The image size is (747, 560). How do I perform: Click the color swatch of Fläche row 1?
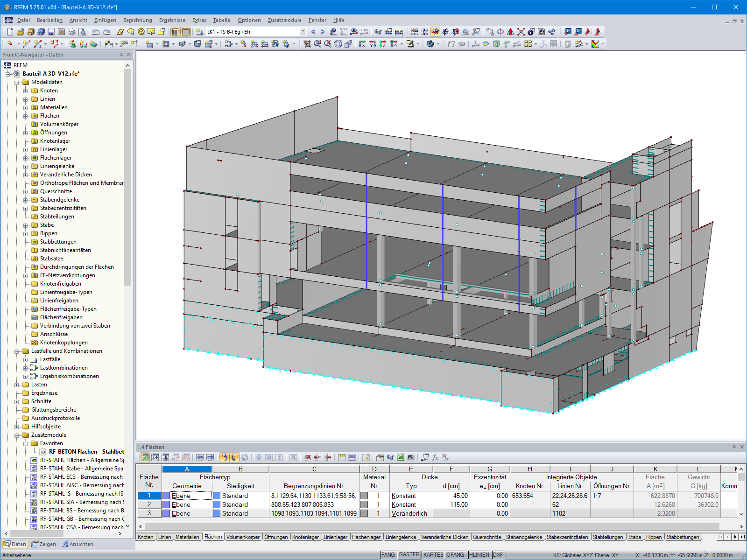pyautogui.click(x=167, y=496)
